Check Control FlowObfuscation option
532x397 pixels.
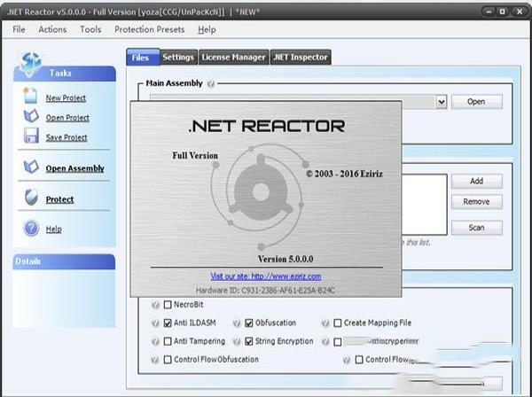[x=168, y=360]
